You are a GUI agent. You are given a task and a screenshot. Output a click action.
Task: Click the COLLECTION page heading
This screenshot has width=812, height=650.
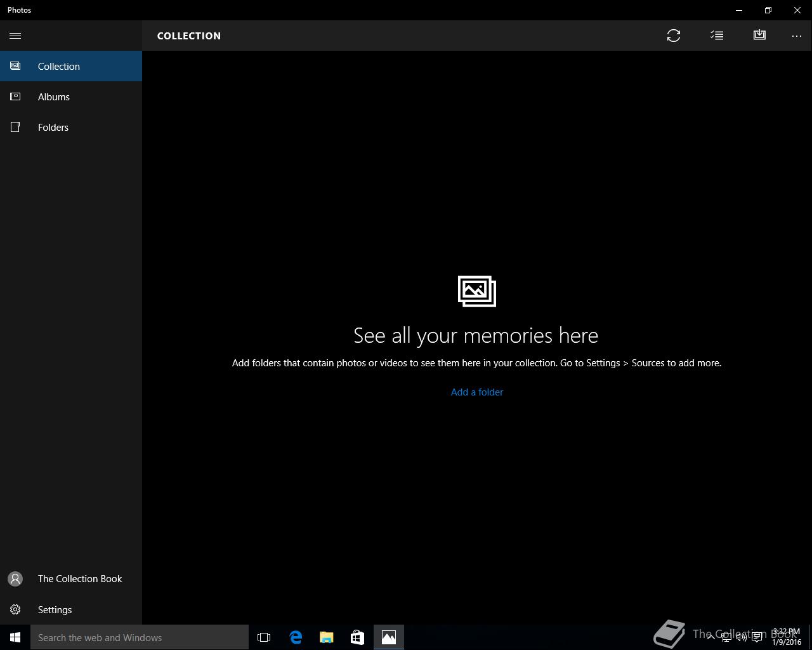coord(189,36)
